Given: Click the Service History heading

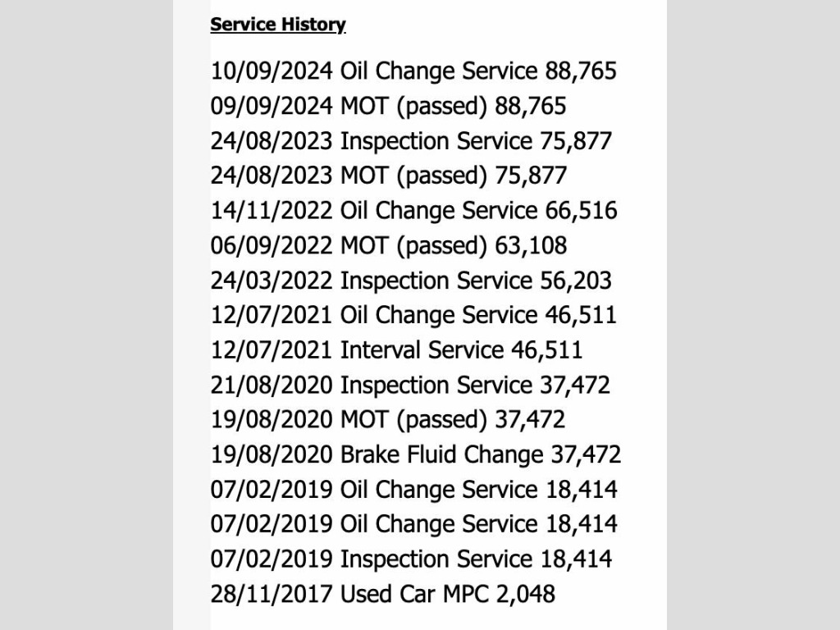Looking at the screenshot, I should click(277, 25).
